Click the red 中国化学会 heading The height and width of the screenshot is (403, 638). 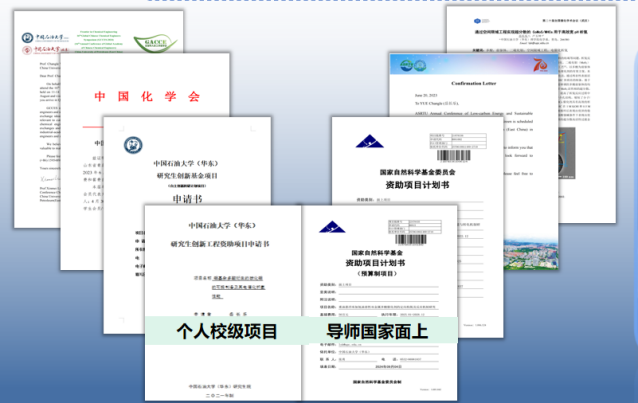(147, 96)
